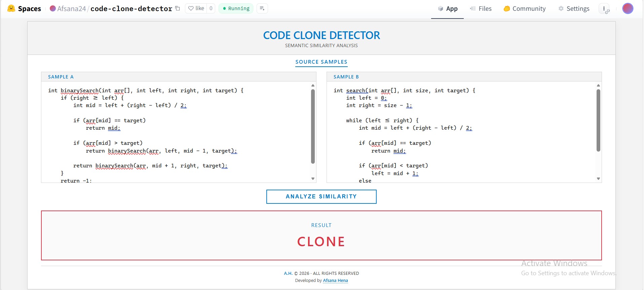Viewport: 644px width, 290px height.
Task: Click the SAMPLE A label
Action: (x=61, y=77)
